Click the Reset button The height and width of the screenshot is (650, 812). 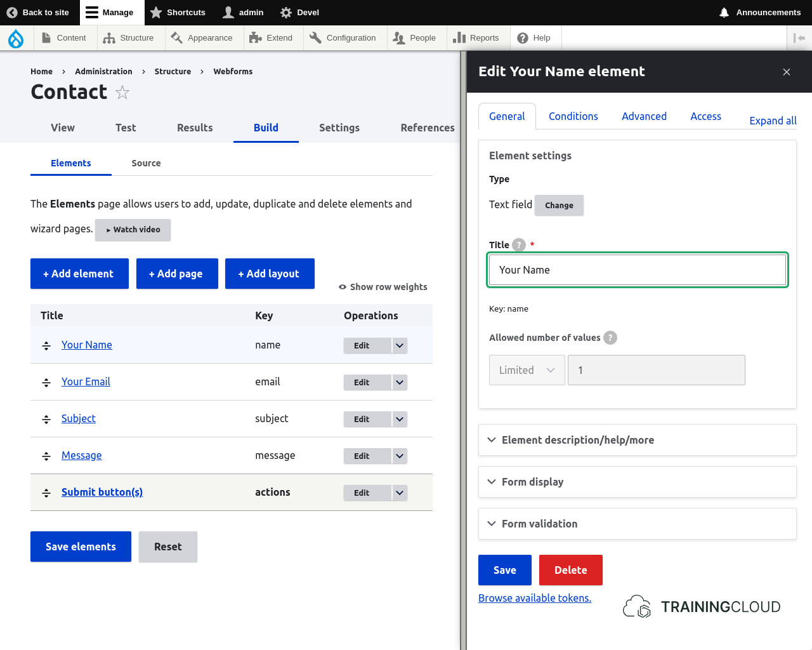tap(168, 547)
